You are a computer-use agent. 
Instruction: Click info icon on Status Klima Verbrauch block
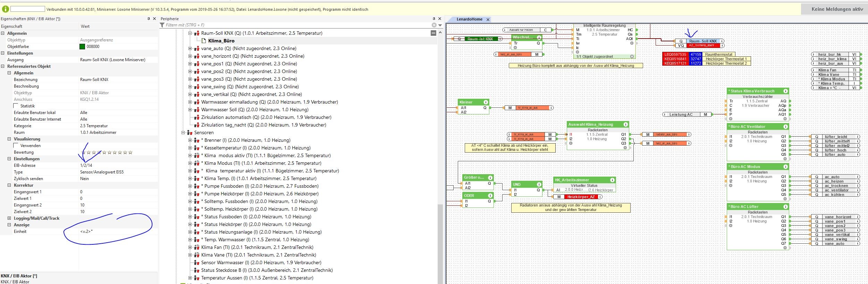pyautogui.click(x=785, y=91)
